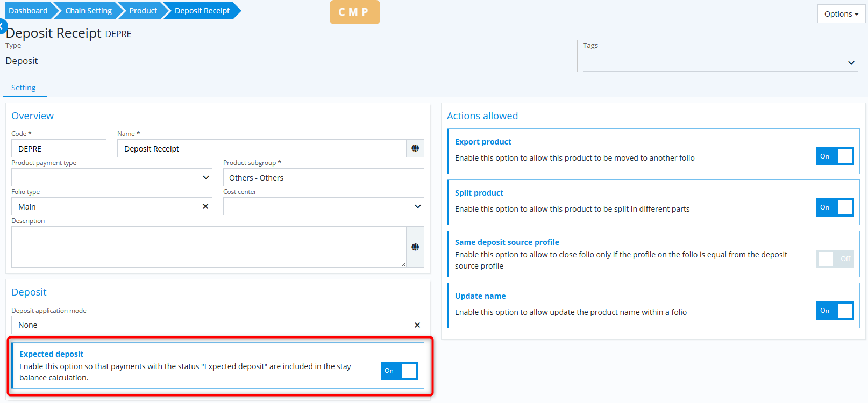
Task: Expand the Cost center dropdown
Action: (x=323, y=206)
